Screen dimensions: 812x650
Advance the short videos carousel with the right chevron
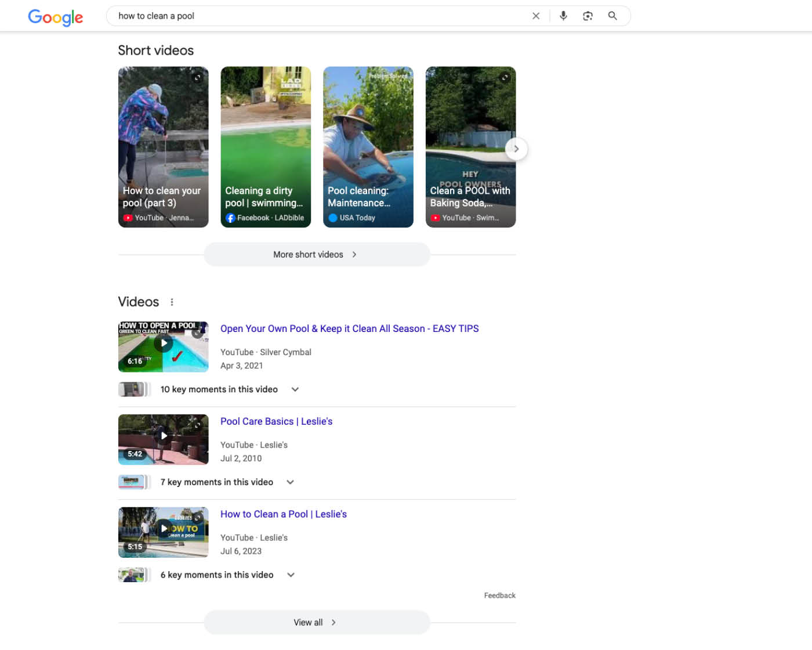pyautogui.click(x=516, y=149)
